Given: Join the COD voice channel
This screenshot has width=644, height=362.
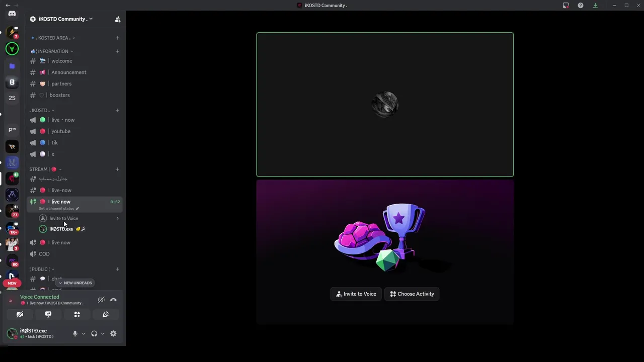Looking at the screenshot, I should pos(75,254).
